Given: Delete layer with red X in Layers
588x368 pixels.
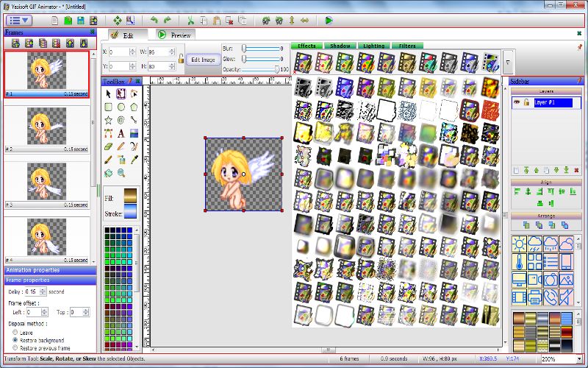Looking at the screenshot, I should (x=576, y=171).
